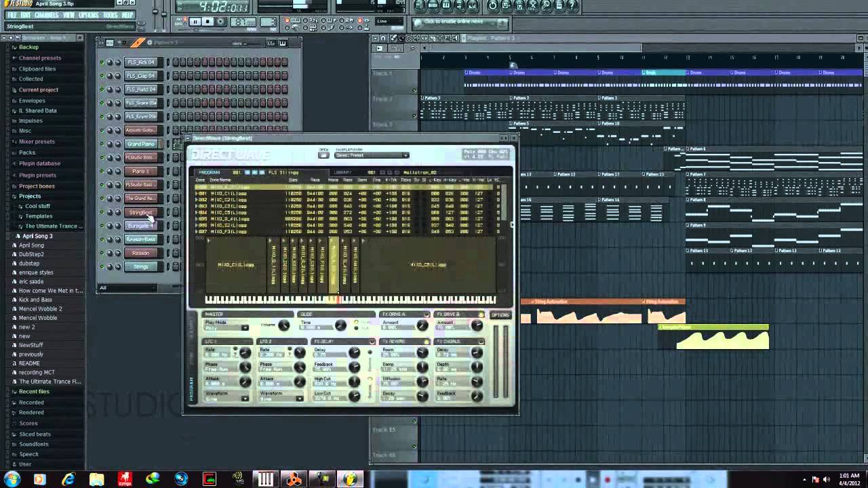Open Internet Explorer from the taskbar
Screen dimensions: 868x488
(x=68, y=479)
